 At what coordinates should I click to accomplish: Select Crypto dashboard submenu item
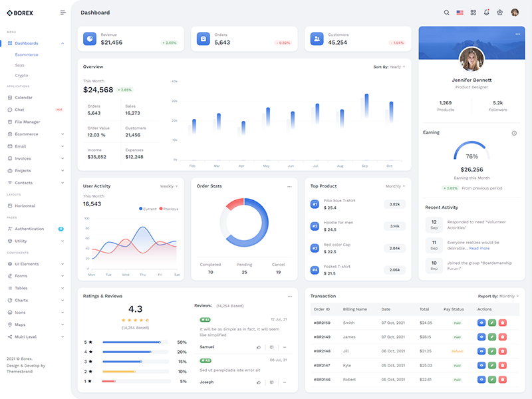(21, 76)
